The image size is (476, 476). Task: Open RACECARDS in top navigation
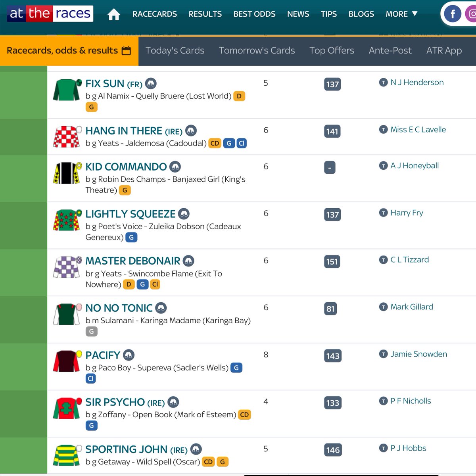[x=155, y=14]
